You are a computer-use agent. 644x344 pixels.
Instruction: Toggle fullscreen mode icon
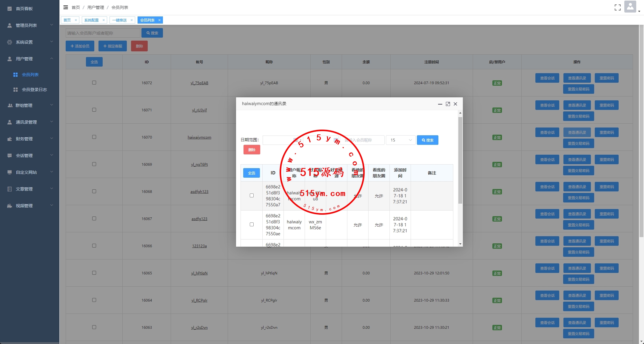617,7
